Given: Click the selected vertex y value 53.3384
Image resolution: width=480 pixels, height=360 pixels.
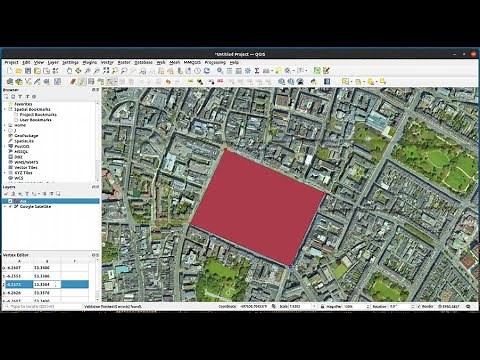Looking at the screenshot, I should [x=47, y=284].
